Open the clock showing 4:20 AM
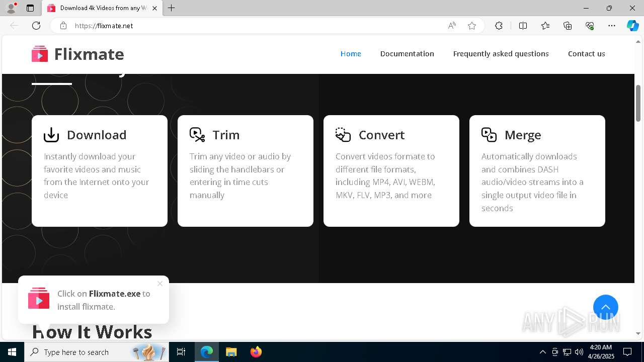The image size is (644, 362). [601, 352]
